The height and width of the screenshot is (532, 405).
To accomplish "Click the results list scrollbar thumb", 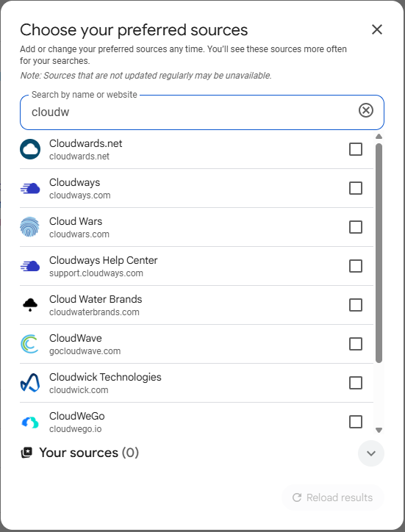I will (x=379, y=253).
